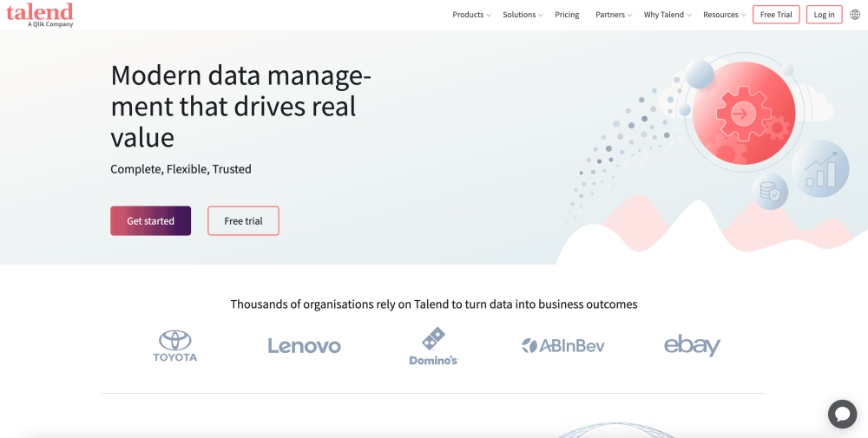Open the Resources dropdown
This screenshot has width=868, height=438.
click(x=725, y=15)
